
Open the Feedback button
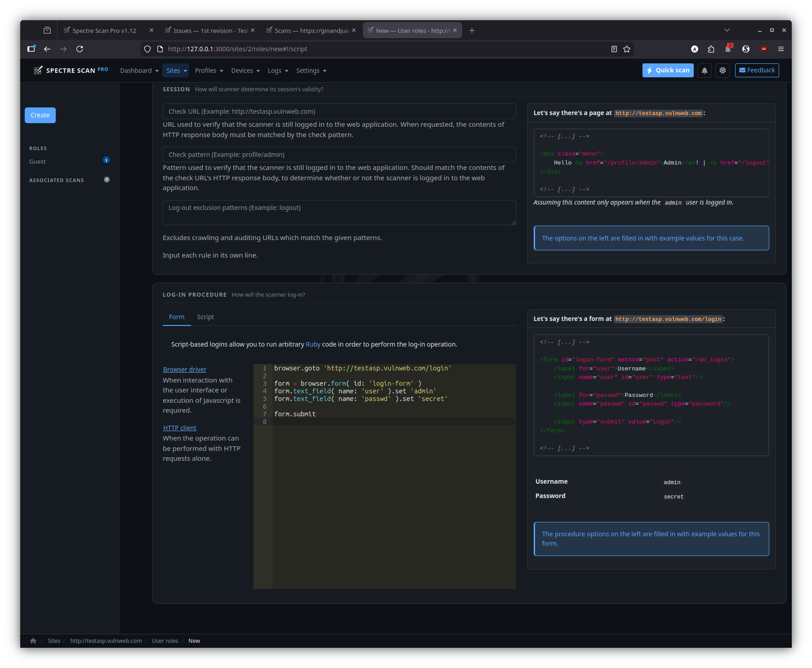click(757, 70)
